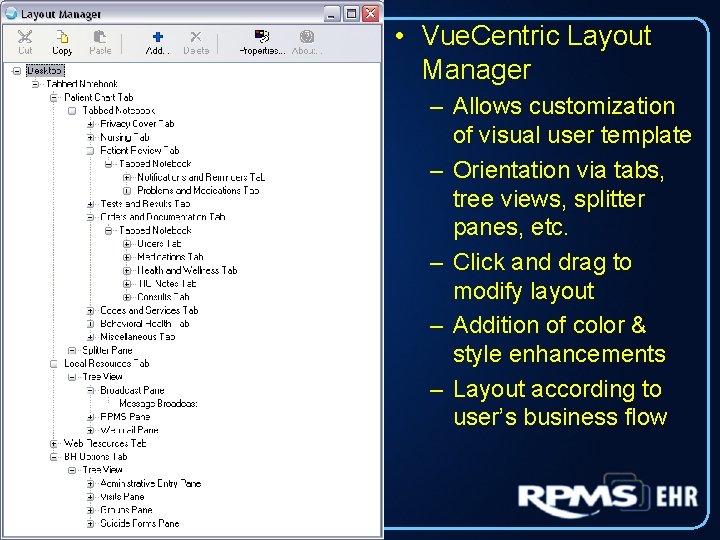
Task: Collapse the top-level Tabbed Notebook node
Action: (x=35, y=84)
